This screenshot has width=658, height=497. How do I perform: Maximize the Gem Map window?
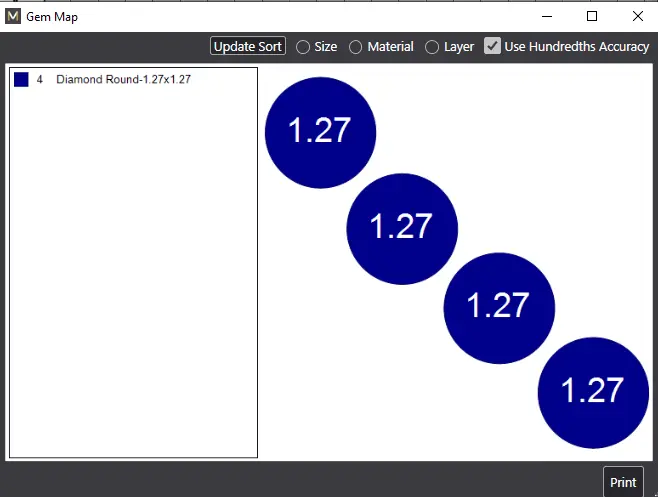pos(592,16)
